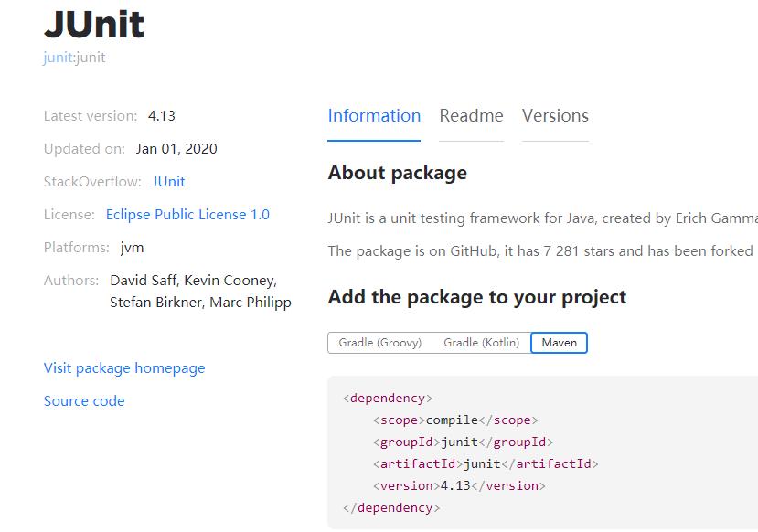758x532 pixels.
Task: Click the scope compile line in the code
Action: click(x=454, y=420)
